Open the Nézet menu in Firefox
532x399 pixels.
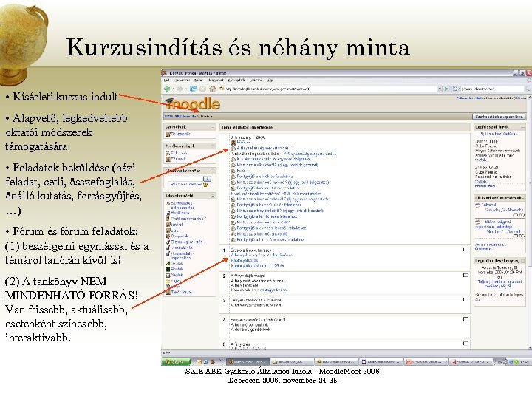[x=199, y=81]
